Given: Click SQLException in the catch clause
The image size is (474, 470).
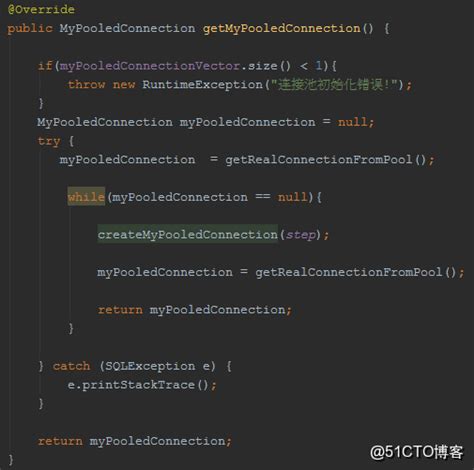Looking at the screenshot, I should click(150, 366).
